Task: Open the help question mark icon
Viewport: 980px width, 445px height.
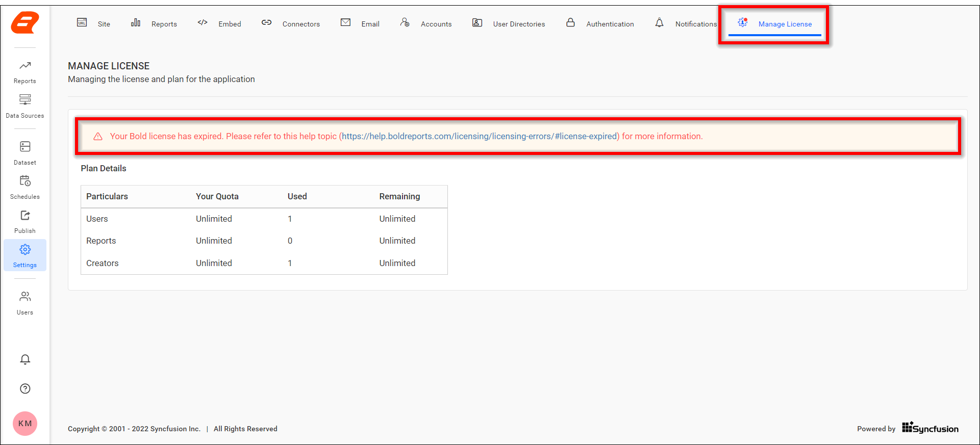Action: pos(25,388)
